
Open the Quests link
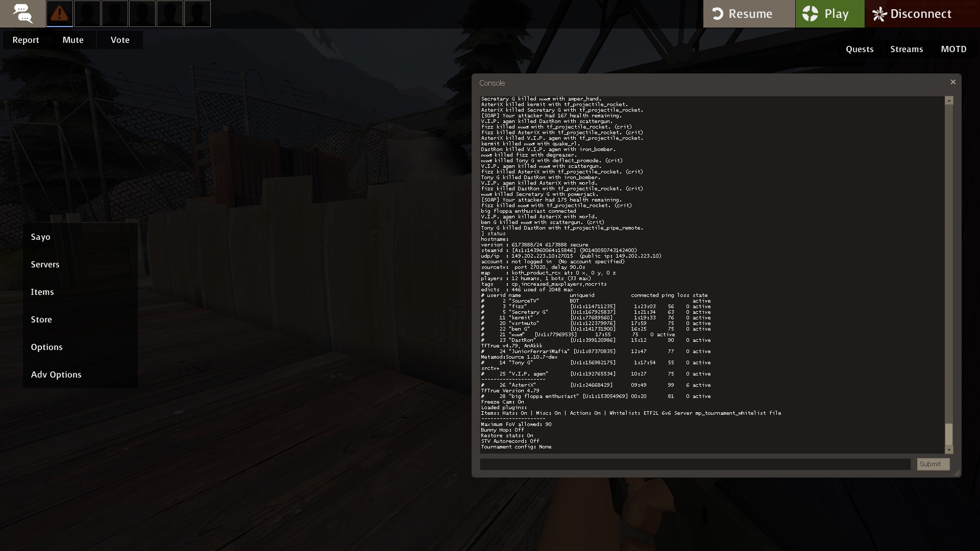[860, 49]
